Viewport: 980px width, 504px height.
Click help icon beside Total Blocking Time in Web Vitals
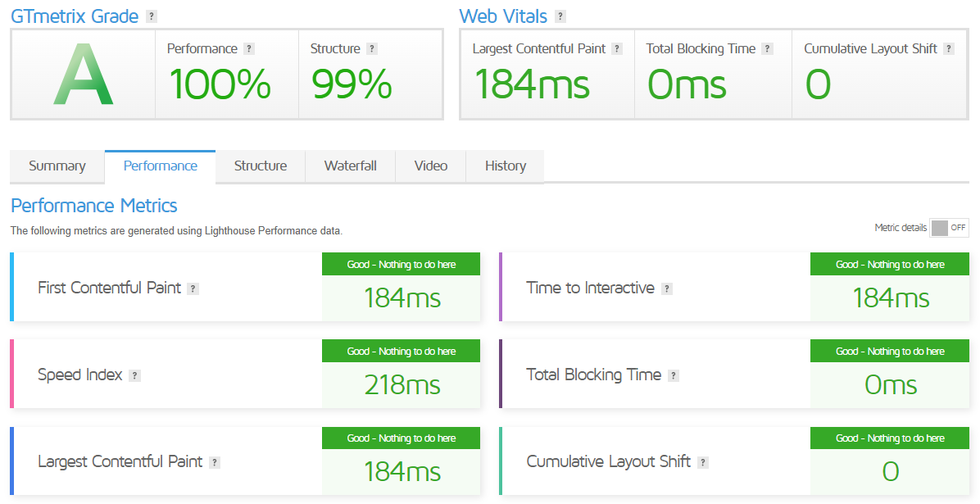(768, 49)
